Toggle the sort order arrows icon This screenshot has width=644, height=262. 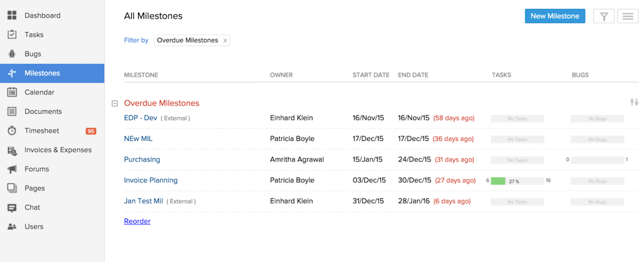point(634,102)
